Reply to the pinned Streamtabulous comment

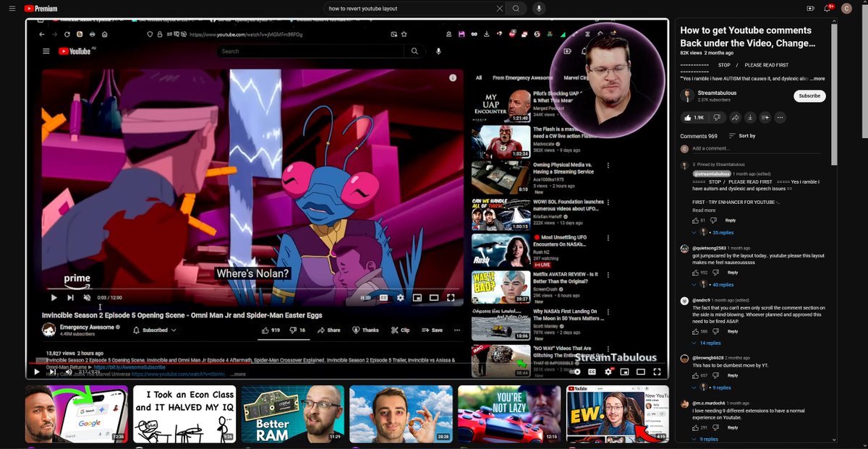tap(731, 220)
